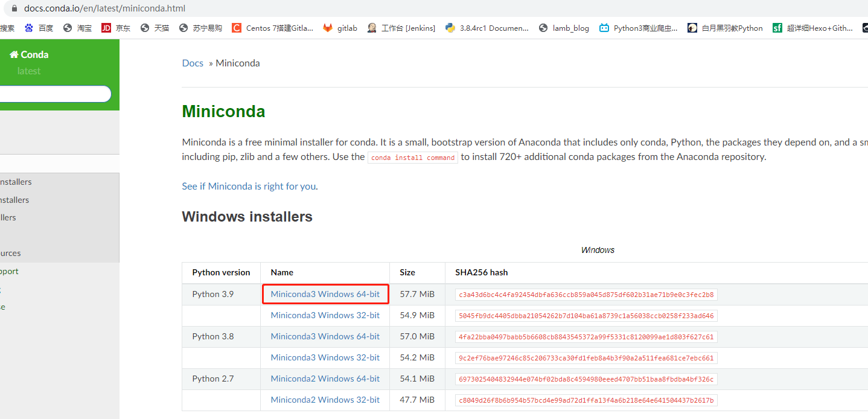Screen dimensions: 868x419
Task: Click the hash starting with 6973025404832
Action: tap(586, 379)
